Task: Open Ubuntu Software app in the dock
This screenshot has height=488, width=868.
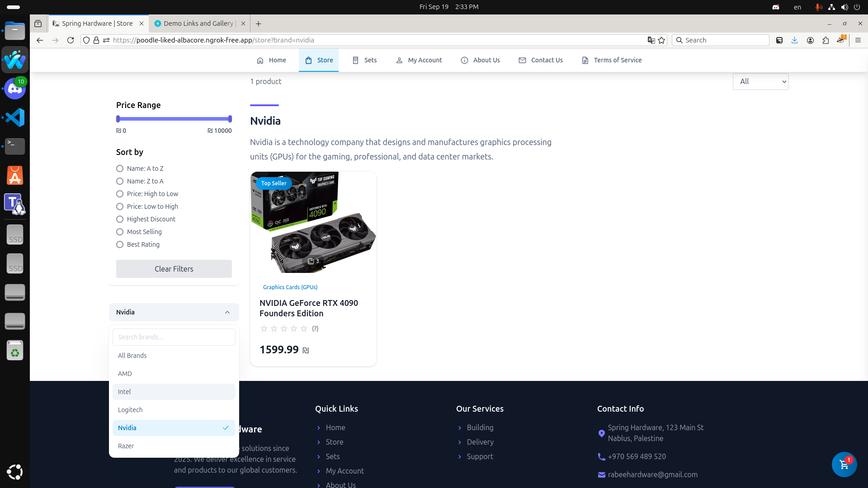Action: click(15, 175)
